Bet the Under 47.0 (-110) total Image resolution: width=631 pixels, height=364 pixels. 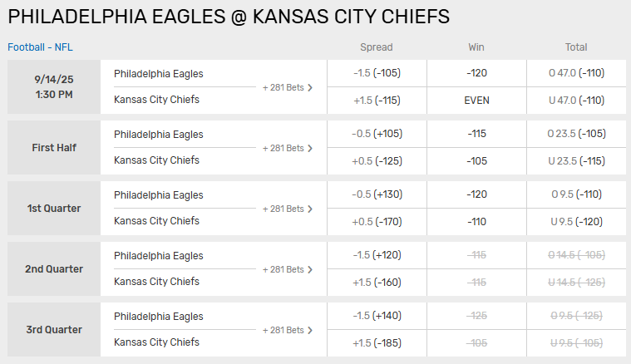(x=576, y=100)
